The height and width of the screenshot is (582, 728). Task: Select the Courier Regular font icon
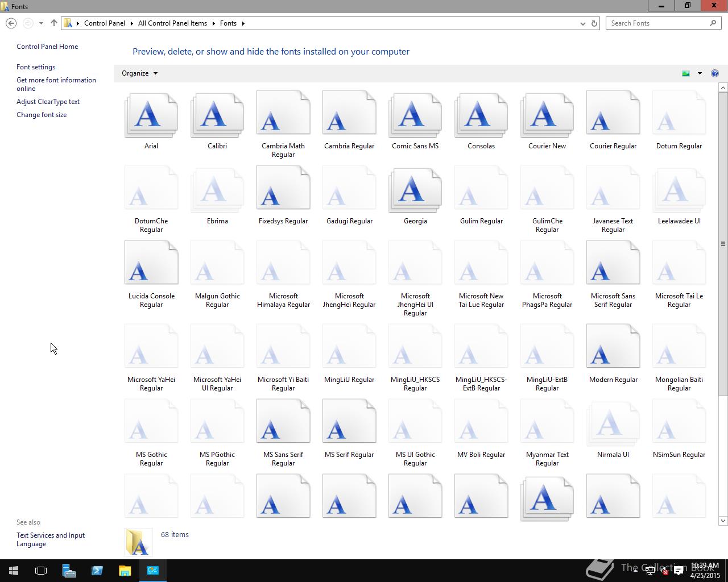[x=613, y=113]
